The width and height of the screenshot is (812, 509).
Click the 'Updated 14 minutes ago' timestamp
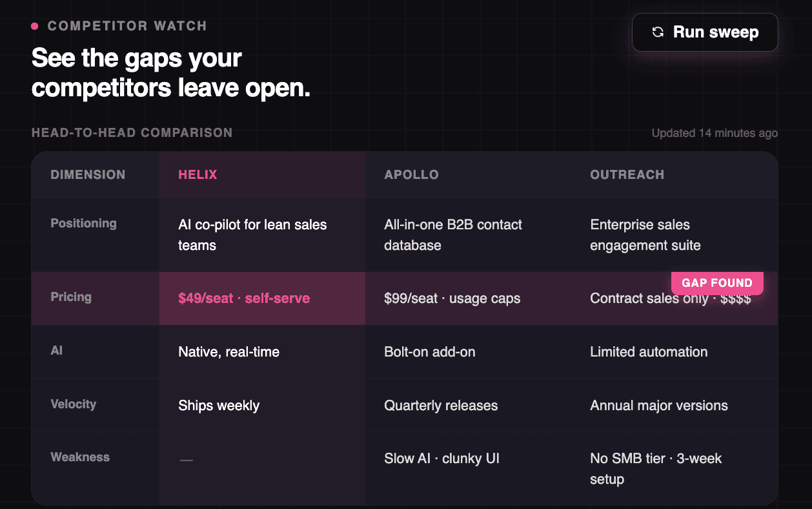pos(715,133)
